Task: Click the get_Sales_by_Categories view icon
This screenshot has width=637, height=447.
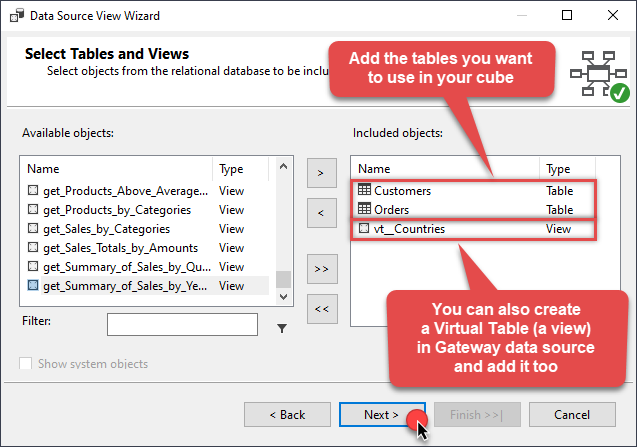Action: (x=33, y=229)
